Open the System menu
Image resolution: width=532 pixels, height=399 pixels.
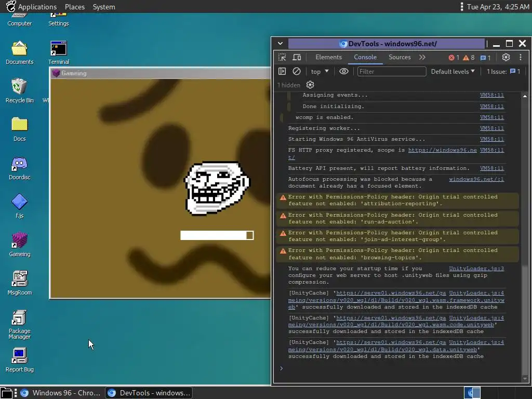[104, 7]
